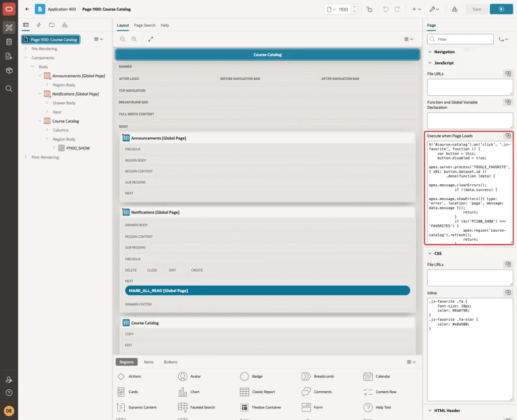Open Administration user icon in sidebar

[x=9, y=380]
